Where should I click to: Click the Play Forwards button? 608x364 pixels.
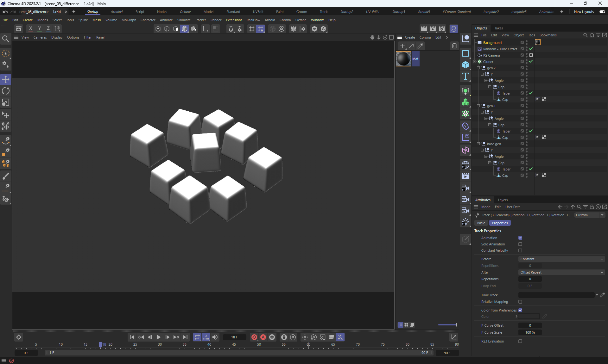point(159,337)
